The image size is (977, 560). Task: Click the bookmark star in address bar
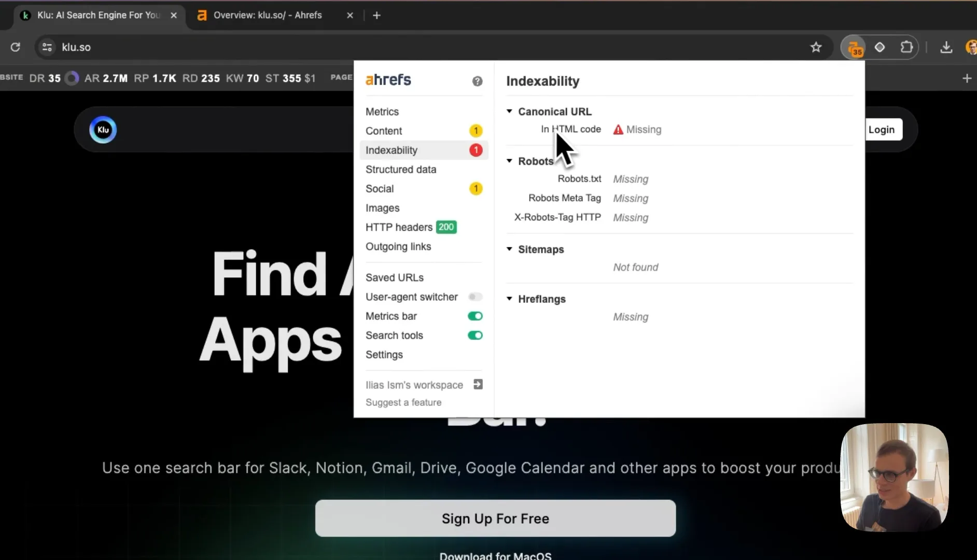click(816, 47)
